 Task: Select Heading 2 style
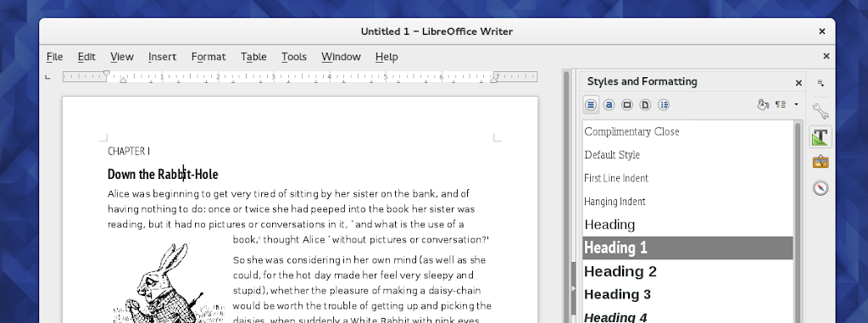(x=687, y=271)
